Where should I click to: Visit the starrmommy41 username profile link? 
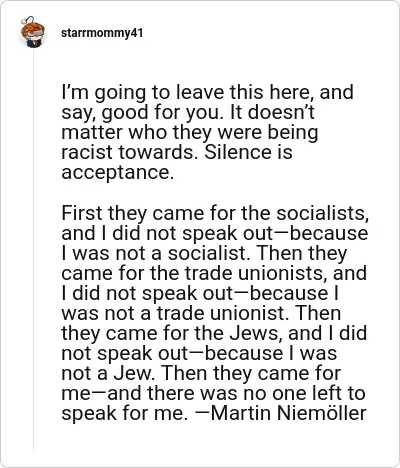(x=102, y=33)
